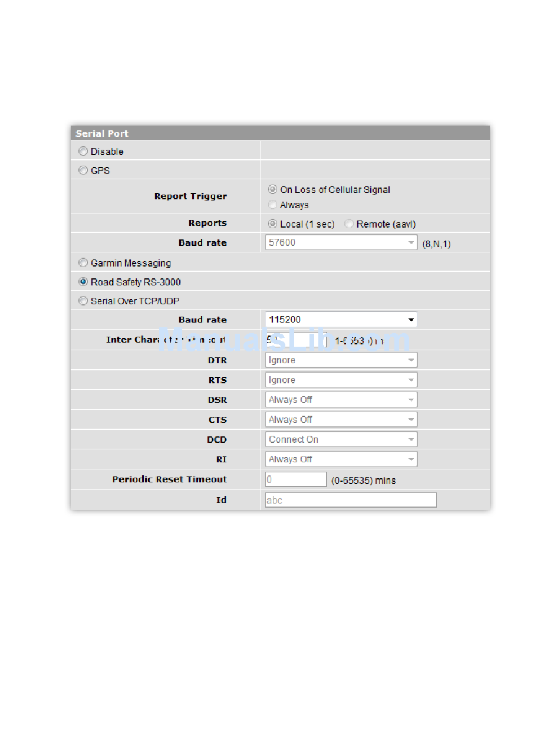This screenshot has height=743, width=560.
Task: Open the CTS Always Off dropdown
Action: pos(341,420)
